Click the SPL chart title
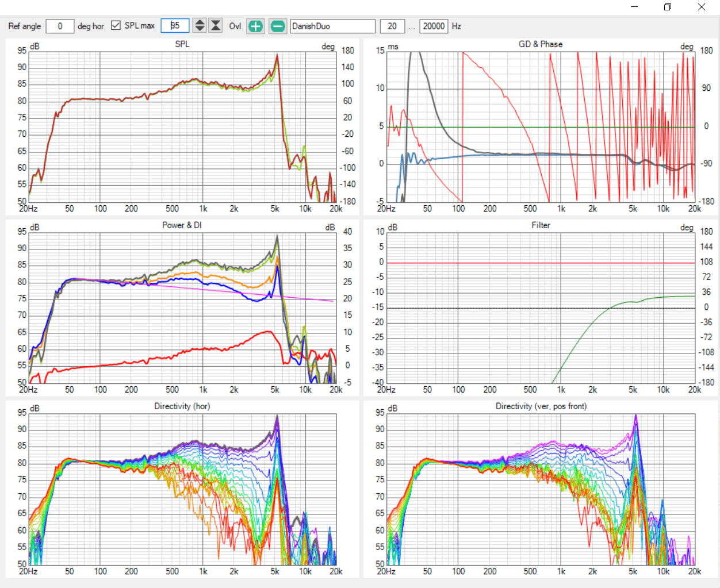The image size is (720, 588). click(182, 44)
